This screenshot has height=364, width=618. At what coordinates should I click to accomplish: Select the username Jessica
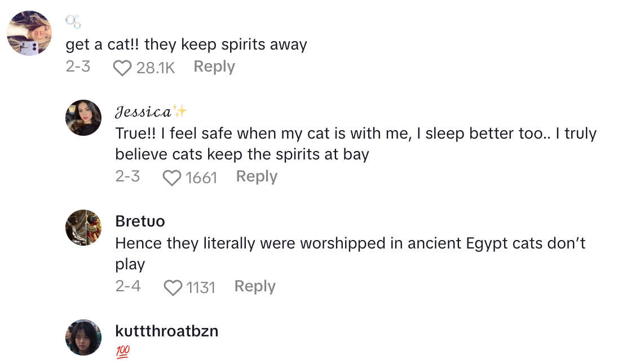point(140,111)
